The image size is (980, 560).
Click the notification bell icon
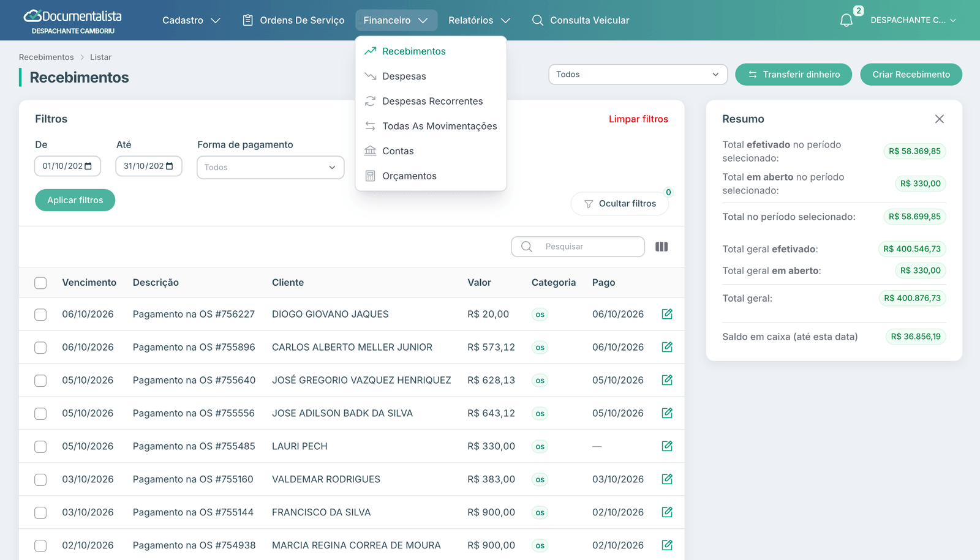tap(846, 20)
